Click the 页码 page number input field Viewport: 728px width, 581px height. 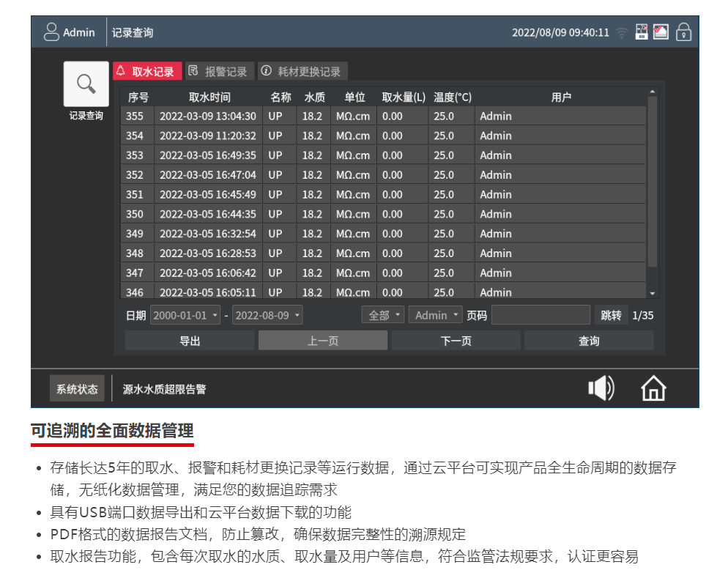click(x=541, y=315)
